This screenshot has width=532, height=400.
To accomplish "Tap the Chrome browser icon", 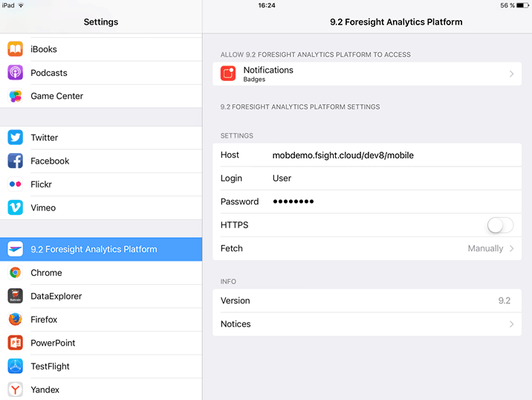I will click(16, 273).
